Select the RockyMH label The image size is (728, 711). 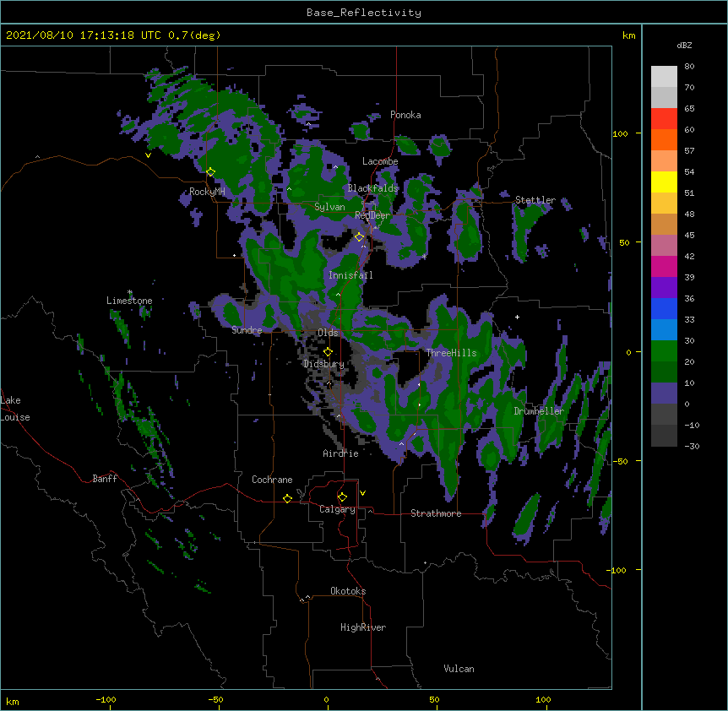[207, 192]
